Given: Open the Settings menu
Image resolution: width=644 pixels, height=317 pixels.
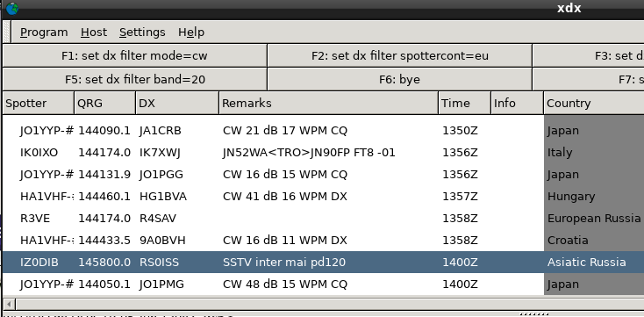Looking at the screenshot, I should tap(142, 32).
